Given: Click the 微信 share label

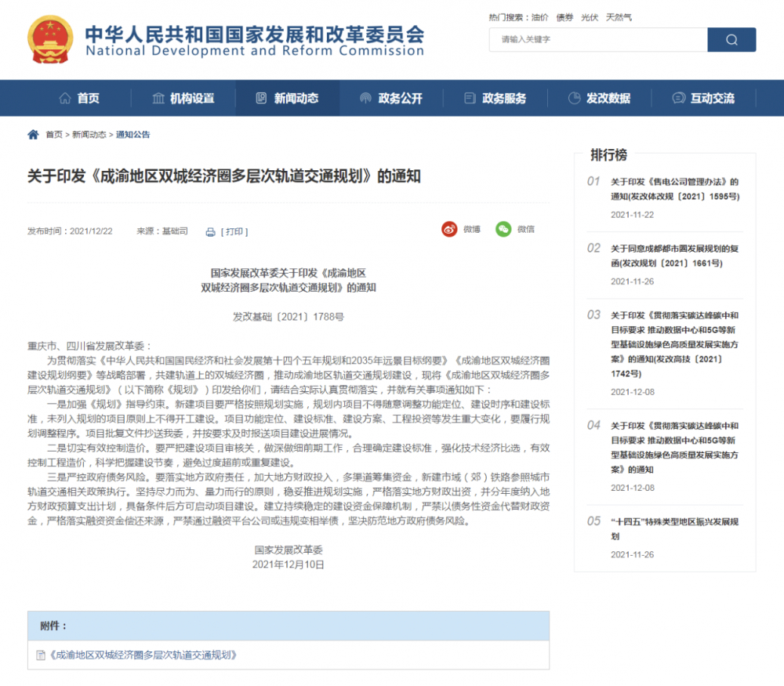Looking at the screenshot, I should 526,229.
